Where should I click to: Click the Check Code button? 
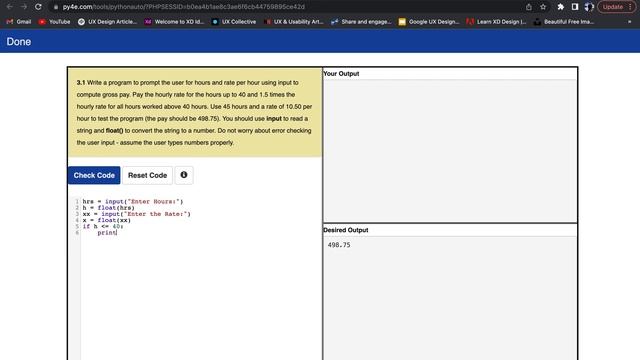coord(94,175)
